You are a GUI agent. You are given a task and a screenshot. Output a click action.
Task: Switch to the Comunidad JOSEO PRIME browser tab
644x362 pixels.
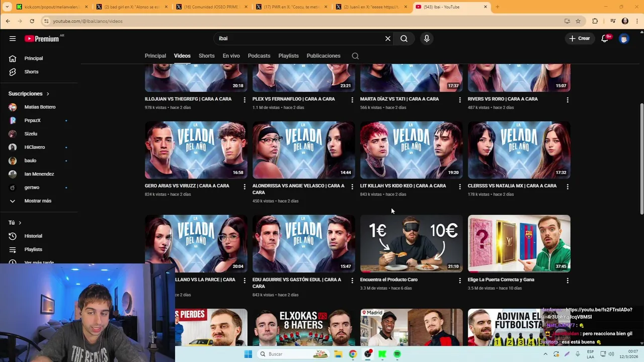click(x=211, y=7)
